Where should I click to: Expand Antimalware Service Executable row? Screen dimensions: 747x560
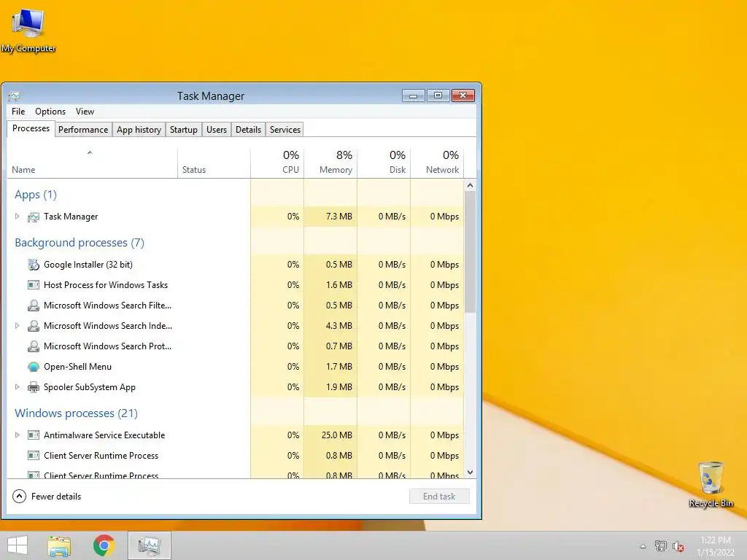coord(18,435)
